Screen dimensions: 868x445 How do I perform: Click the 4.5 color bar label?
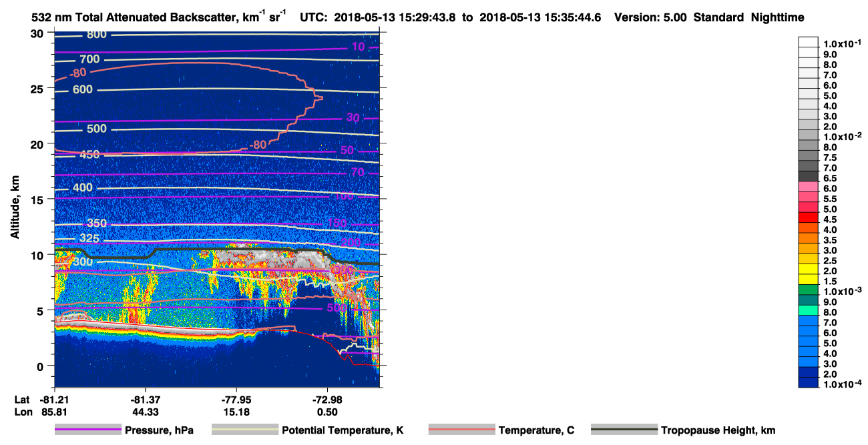click(830, 219)
